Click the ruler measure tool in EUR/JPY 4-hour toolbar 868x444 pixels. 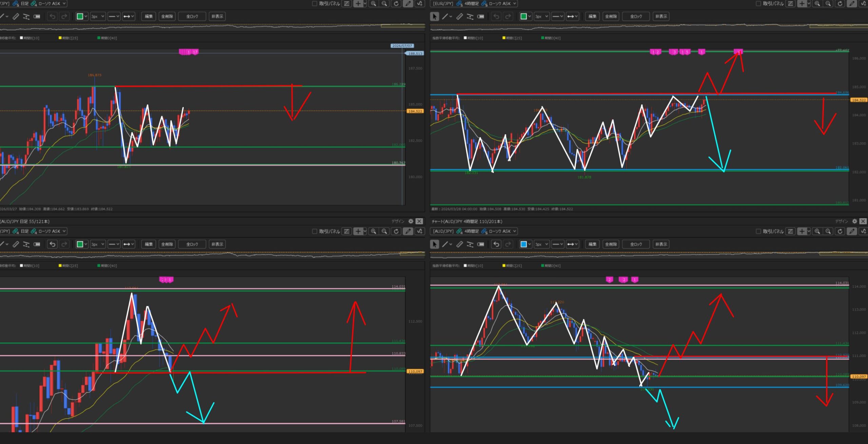[459, 16]
